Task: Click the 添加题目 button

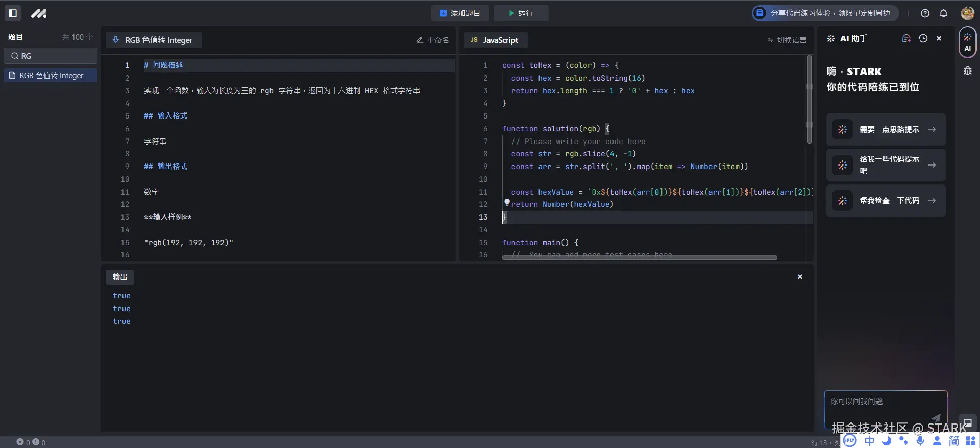Action: [x=460, y=13]
